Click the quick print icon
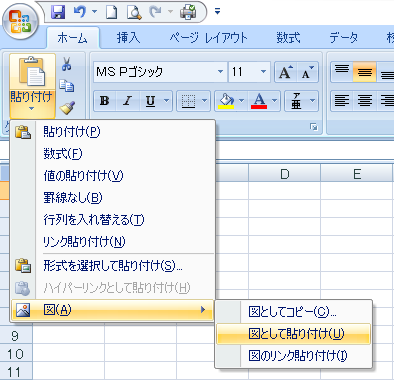 click(188, 12)
